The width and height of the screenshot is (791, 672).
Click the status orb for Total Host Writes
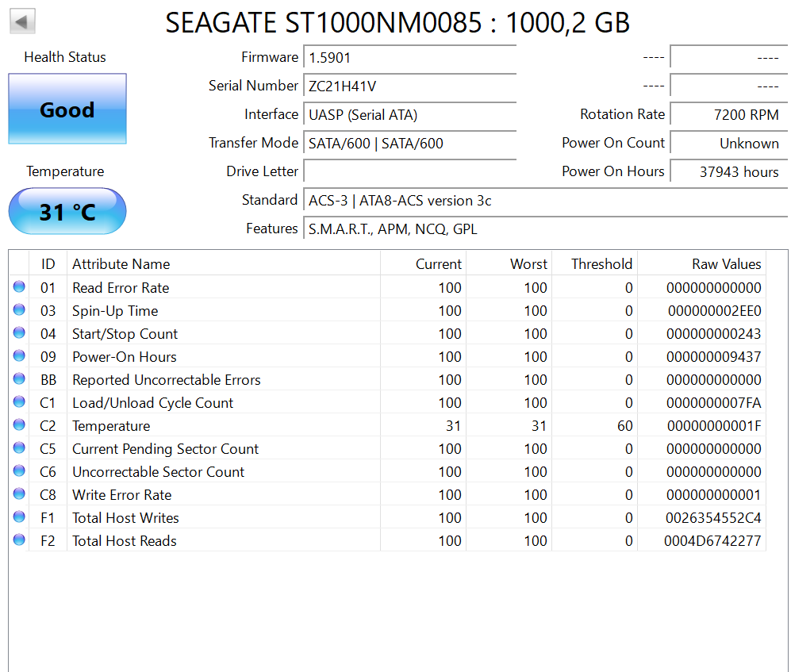coord(19,517)
